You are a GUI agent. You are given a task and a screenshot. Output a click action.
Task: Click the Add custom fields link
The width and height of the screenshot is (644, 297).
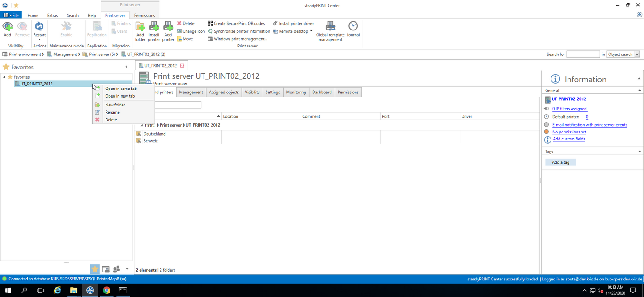(x=569, y=139)
